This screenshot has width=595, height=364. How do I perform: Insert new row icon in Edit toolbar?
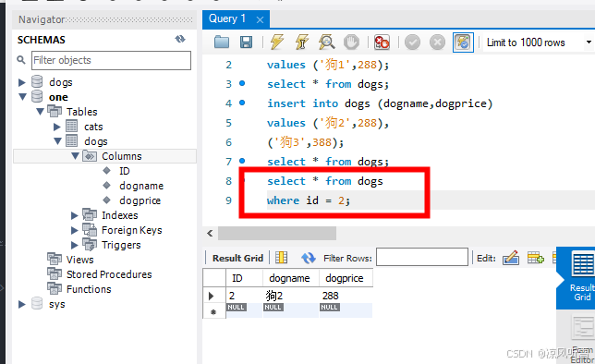point(536,258)
